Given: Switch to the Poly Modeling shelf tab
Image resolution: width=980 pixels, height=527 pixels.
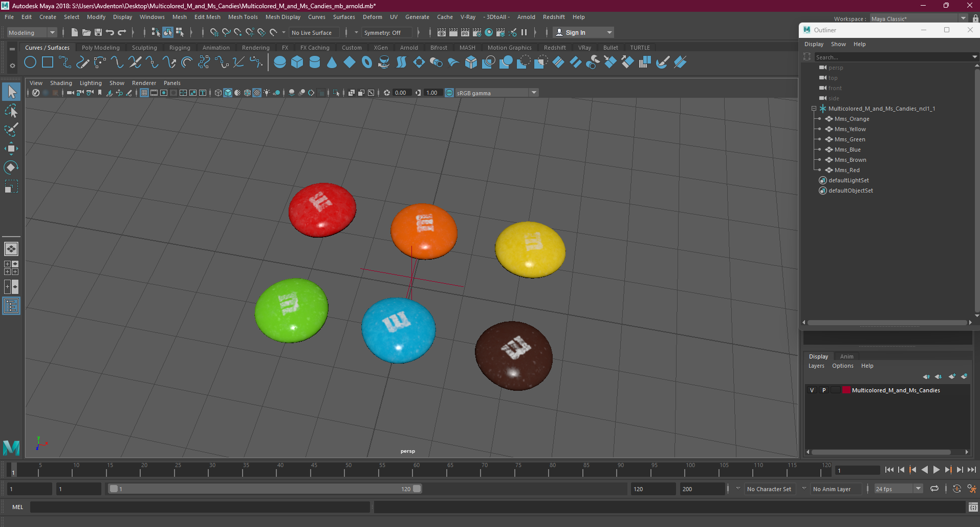Looking at the screenshot, I should [100, 48].
